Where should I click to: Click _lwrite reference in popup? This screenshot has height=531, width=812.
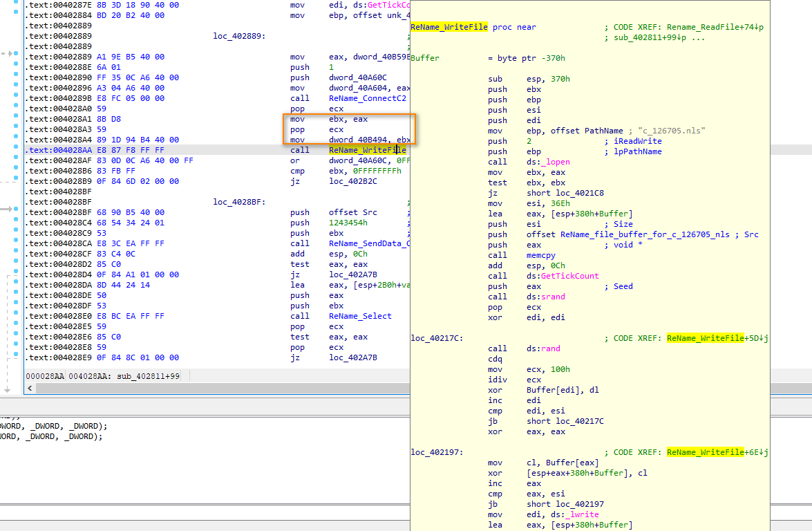click(x=582, y=514)
